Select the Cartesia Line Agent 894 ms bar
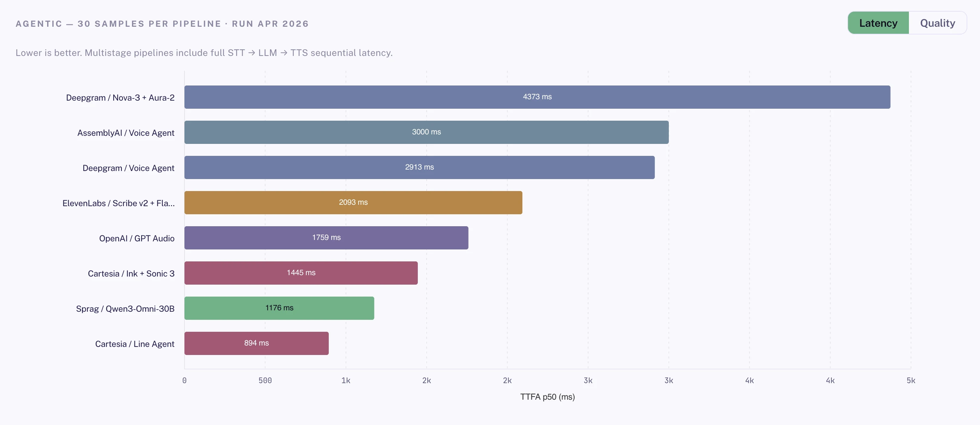 coord(256,343)
